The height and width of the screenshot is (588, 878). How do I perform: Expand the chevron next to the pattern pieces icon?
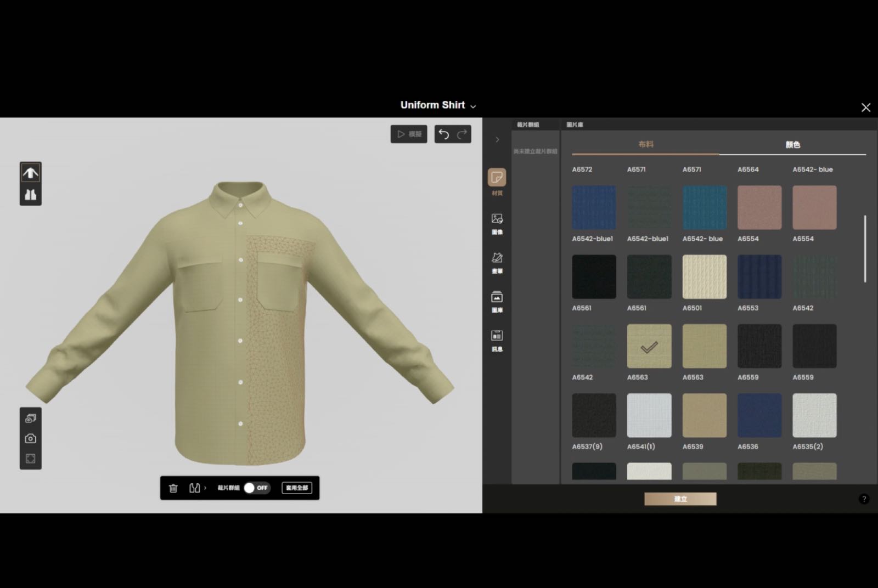point(205,488)
